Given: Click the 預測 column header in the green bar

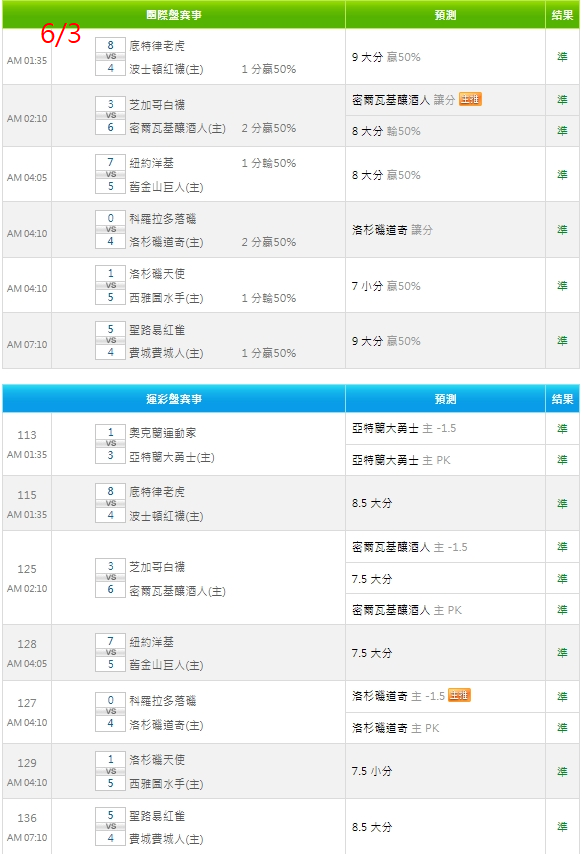Looking at the screenshot, I should tap(445, 15).
